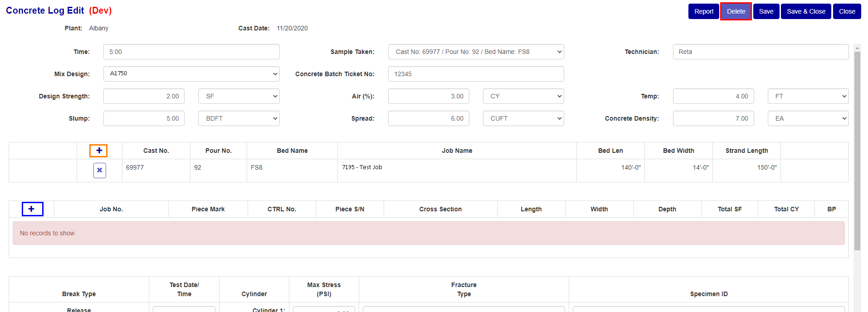
Task: Save the concrete log
Action: [x=766, y=11]
